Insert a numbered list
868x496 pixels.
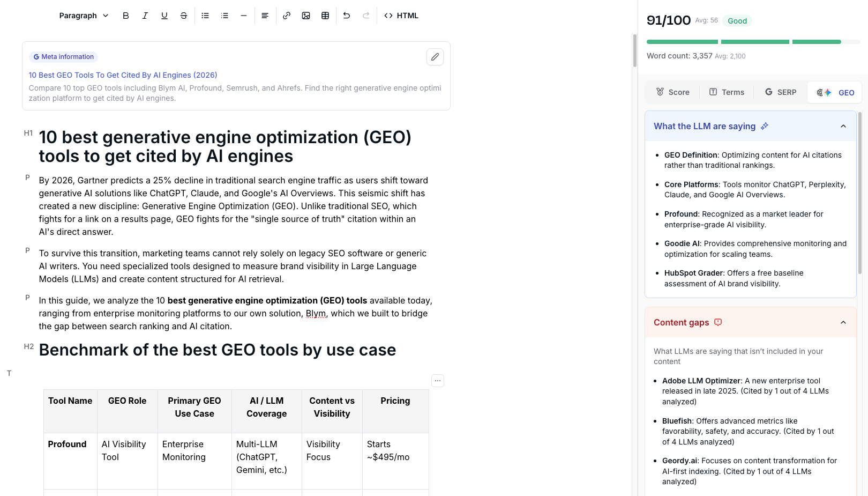click(x=225, y=16)
